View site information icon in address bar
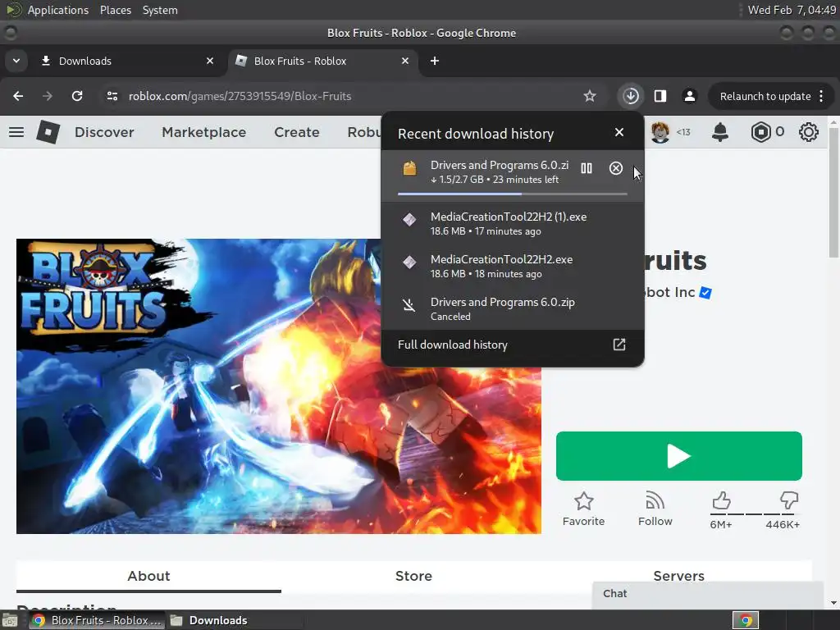Image resolution: width=840 pixels, height=630 pixels. pos(112,97)
